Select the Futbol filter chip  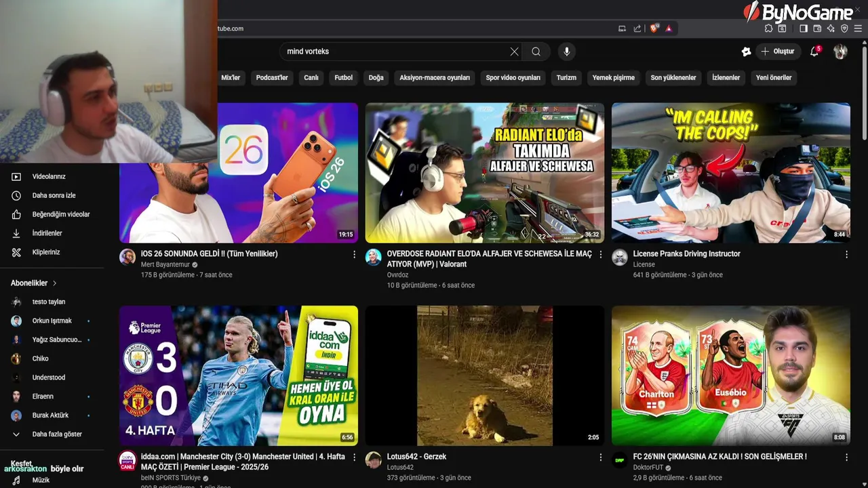[344, 78]
